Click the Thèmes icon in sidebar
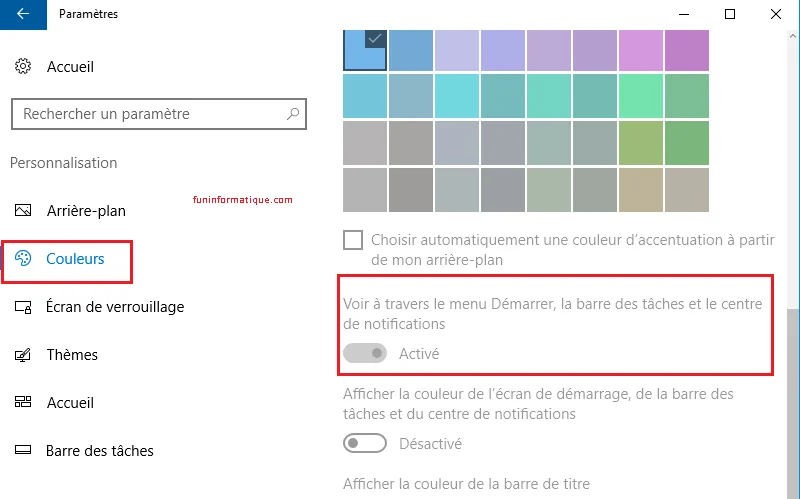The image size is (800, 499). pos(24,355)
